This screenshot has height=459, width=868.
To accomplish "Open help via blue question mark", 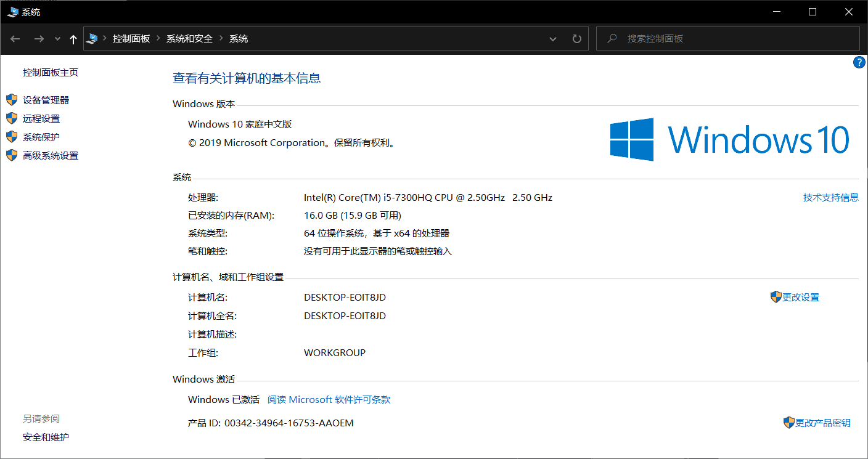I will click(859, 62).
